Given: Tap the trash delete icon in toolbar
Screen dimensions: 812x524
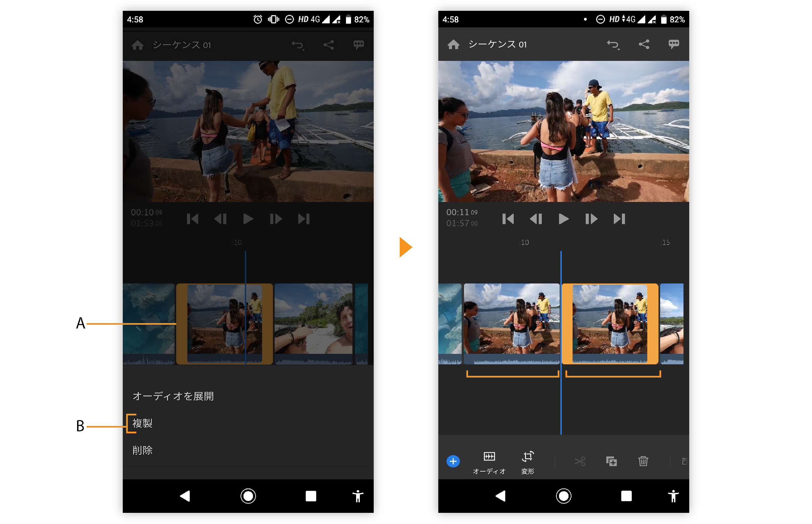Looking at the screenshot, I should 643,461.
